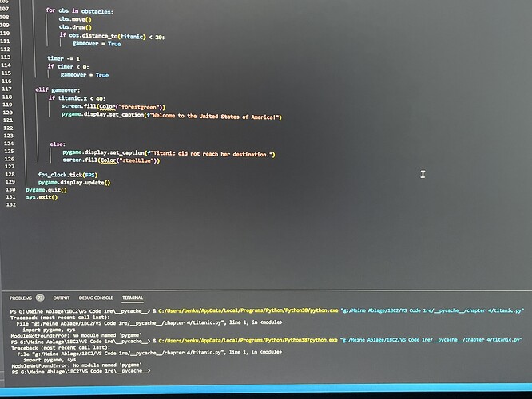
Task: Click the 'elif gameover:' line
Action: [58, 90]
